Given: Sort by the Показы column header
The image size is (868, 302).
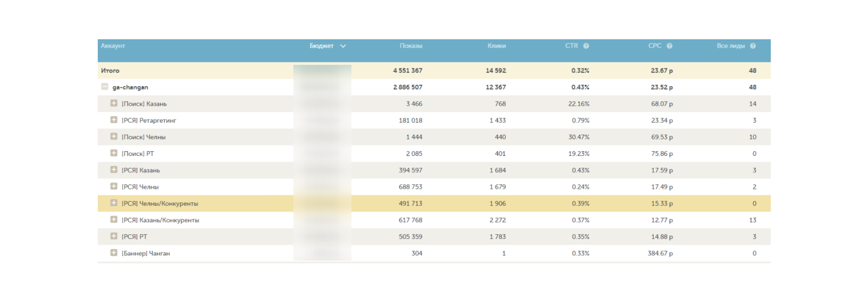Looking at the screenshot, I should pyautogui.click(x=411, y=46).
